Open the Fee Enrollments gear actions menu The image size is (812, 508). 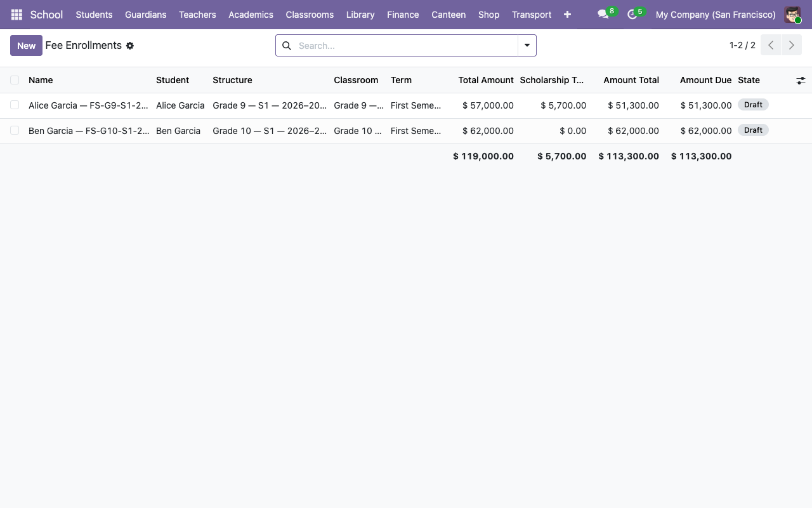point(130,46)
